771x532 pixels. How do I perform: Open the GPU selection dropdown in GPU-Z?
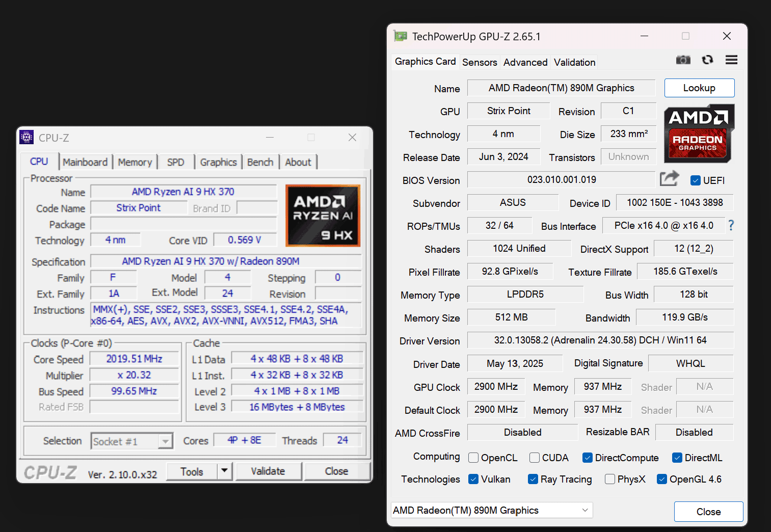(x=492, y=510)
